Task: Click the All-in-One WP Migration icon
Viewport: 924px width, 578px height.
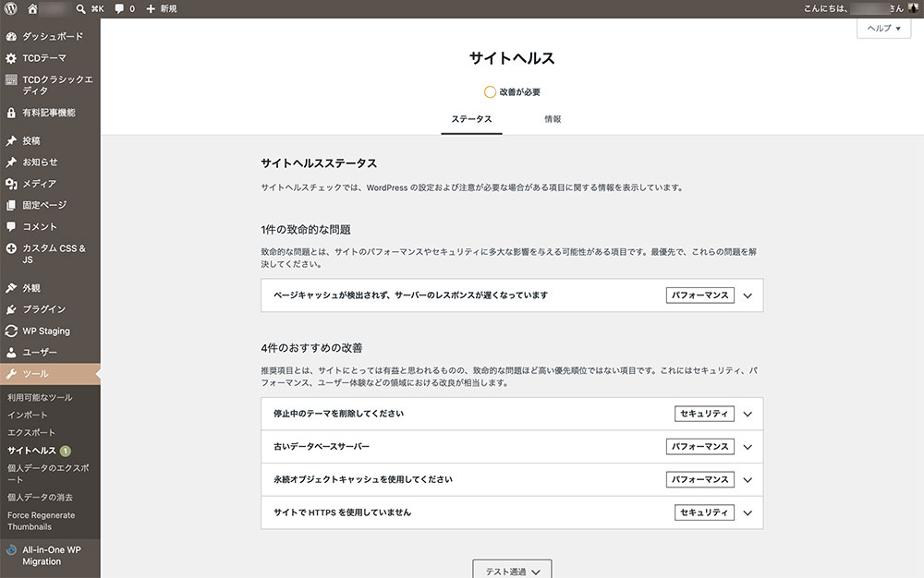Action: pos(11,550)
